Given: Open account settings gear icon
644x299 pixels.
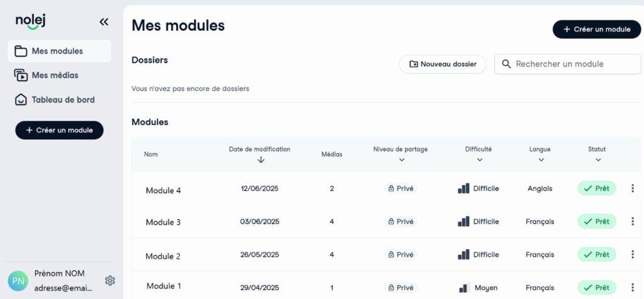Looking at the screenshot, I should [x=110, y=280].
